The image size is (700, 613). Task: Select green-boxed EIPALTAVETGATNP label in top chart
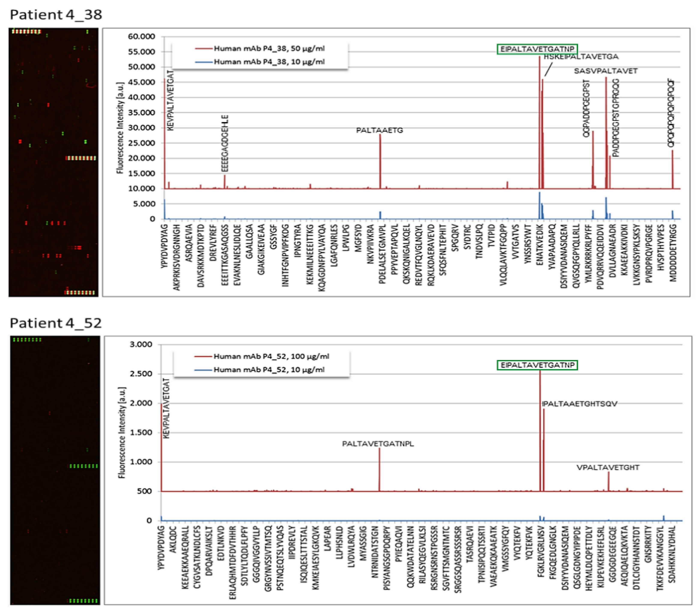click(537, 49)
